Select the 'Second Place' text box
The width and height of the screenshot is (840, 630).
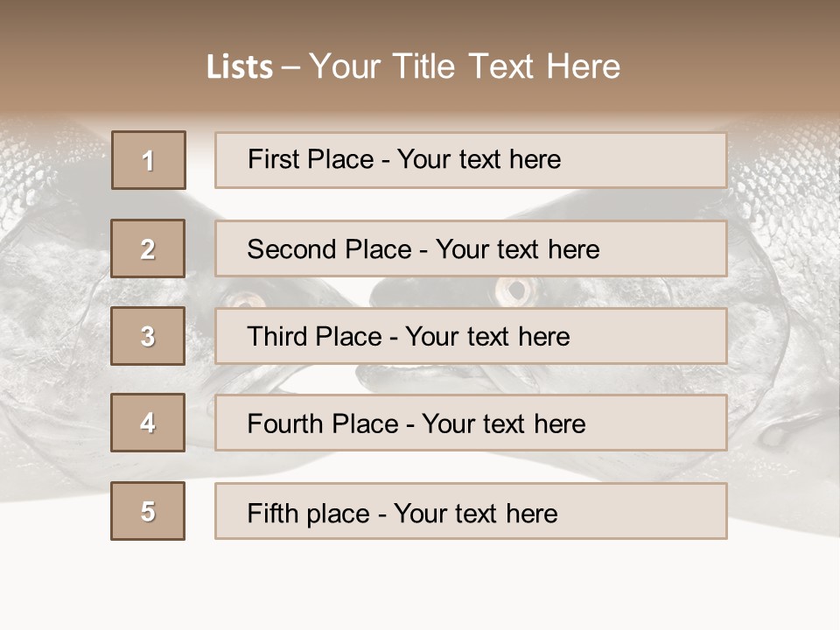pos(471,248)
